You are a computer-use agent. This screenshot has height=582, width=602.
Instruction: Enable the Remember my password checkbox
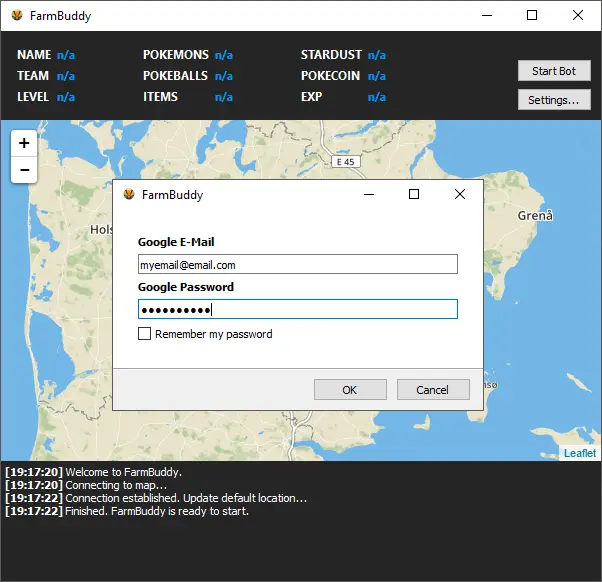(145, 334)
